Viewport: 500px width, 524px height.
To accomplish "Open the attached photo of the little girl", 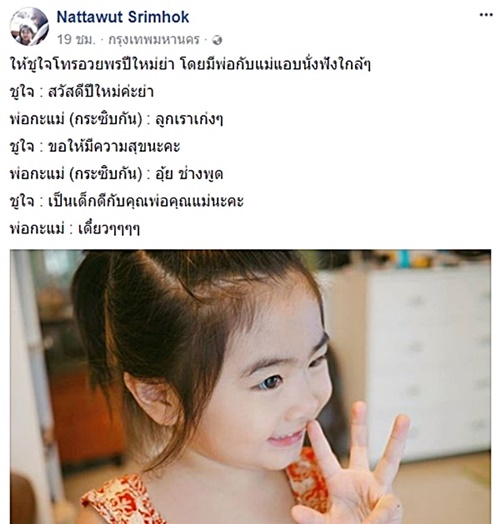I will 250,387.
